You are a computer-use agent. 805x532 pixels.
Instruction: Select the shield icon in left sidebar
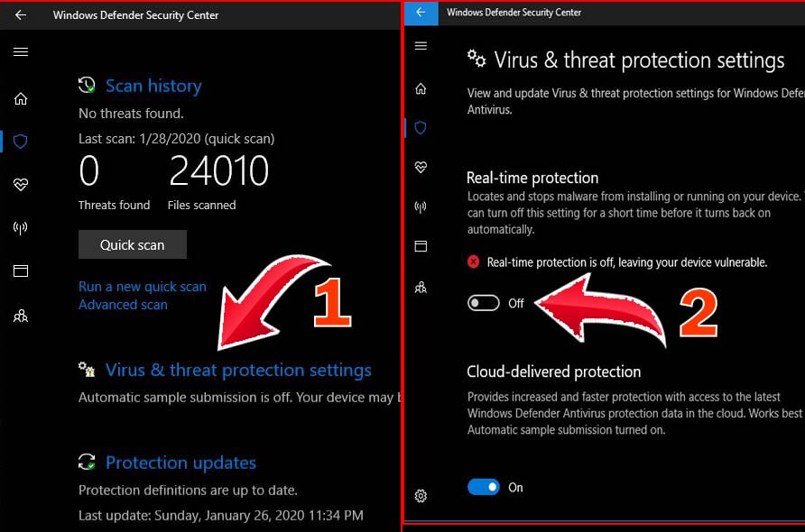pos(21,142)
